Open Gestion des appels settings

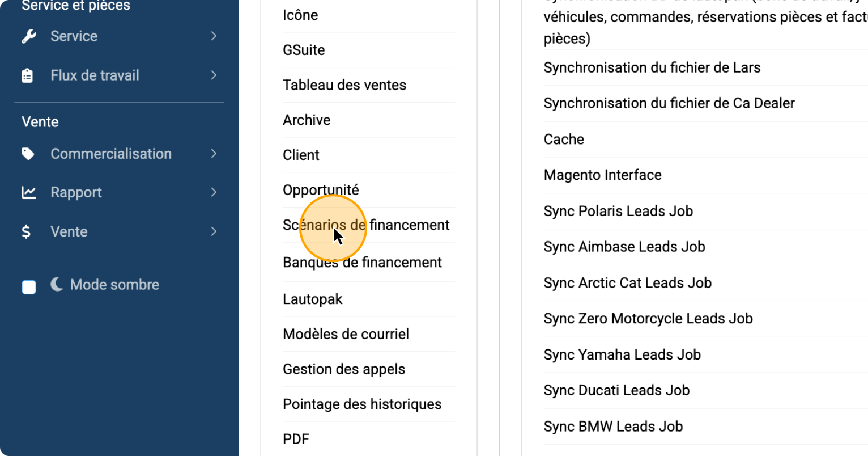[x=344, y=369]
